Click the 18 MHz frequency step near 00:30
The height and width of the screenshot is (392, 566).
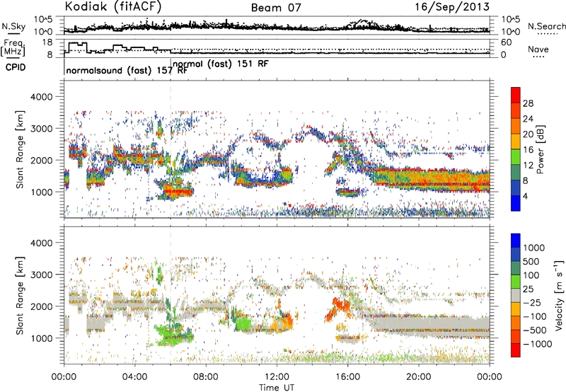[x=77, y=43]
